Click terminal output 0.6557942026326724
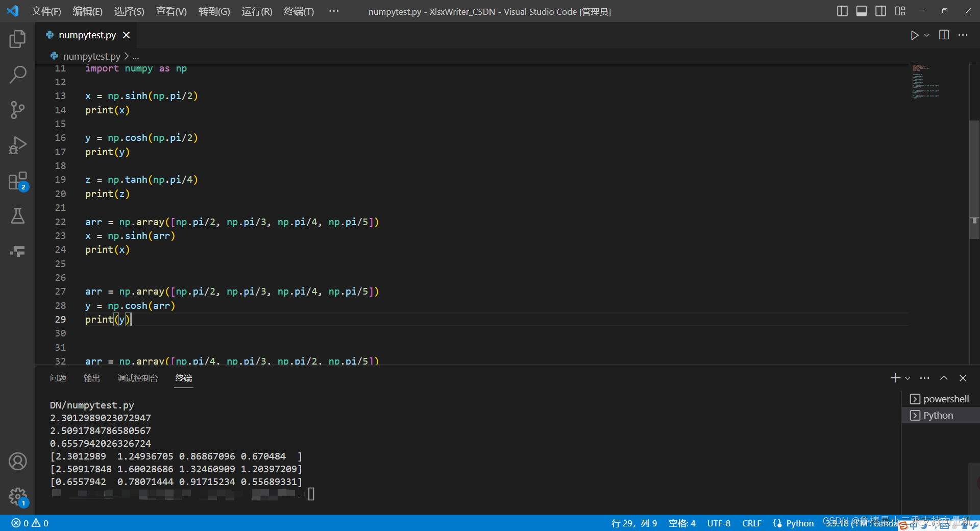The image size is (980, 531). pos(101,444)
